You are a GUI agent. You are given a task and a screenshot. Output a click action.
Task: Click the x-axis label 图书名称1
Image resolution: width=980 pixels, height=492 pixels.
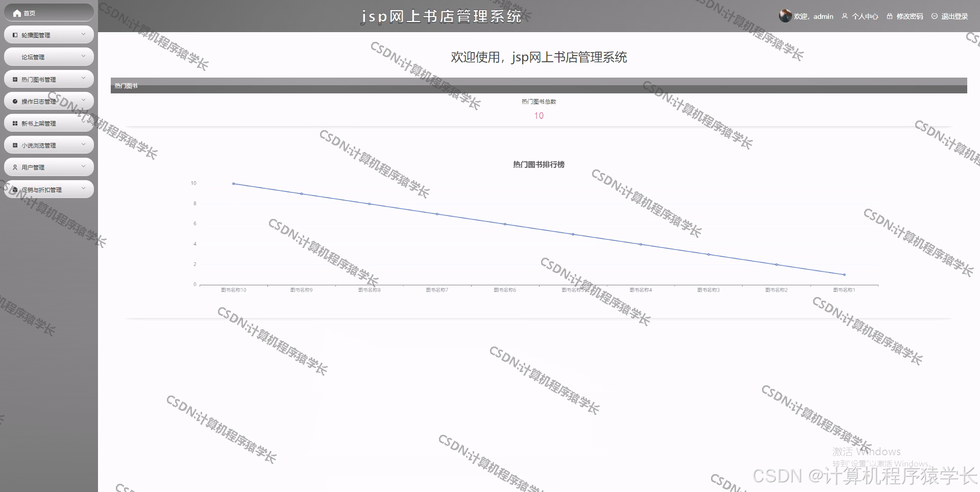click(x=844, y=290)
